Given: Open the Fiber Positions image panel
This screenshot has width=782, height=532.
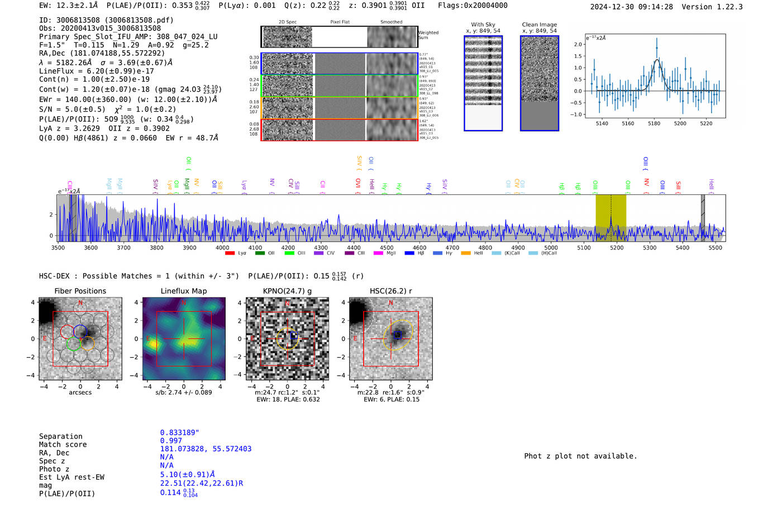Looking at the screenshot, I should (x=80, y=338).
